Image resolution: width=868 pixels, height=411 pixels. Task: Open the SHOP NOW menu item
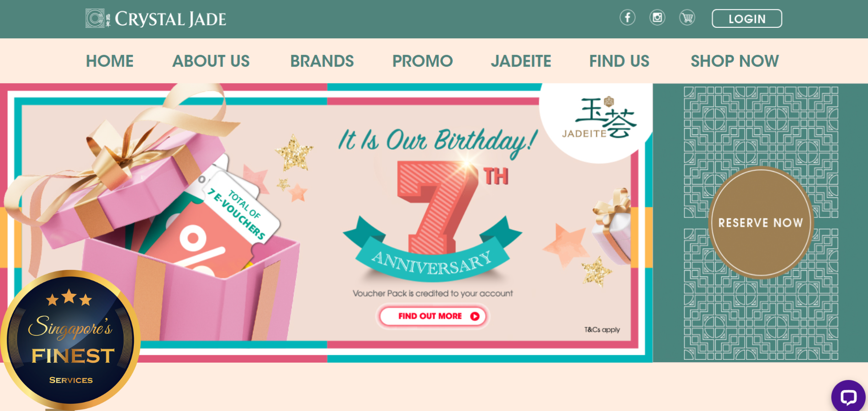(735, 61)
